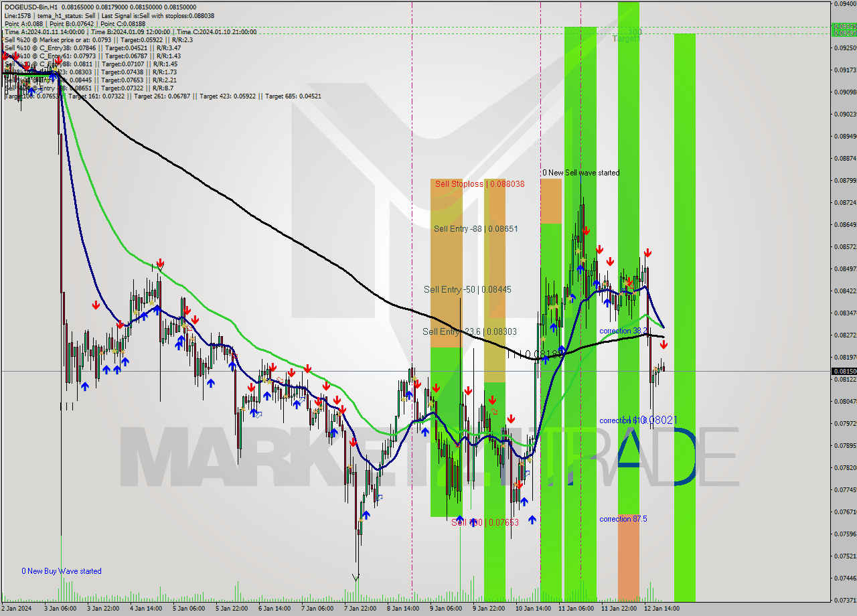Screen dimensions: 857x616
Task: Click the 'Target1' label on the chart
Action: point(626,39)
